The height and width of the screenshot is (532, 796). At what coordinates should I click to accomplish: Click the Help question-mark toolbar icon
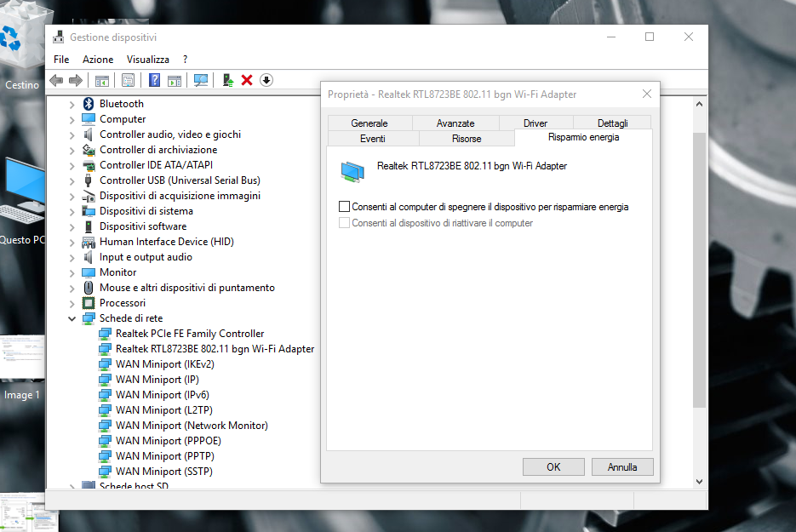(154, 80)
